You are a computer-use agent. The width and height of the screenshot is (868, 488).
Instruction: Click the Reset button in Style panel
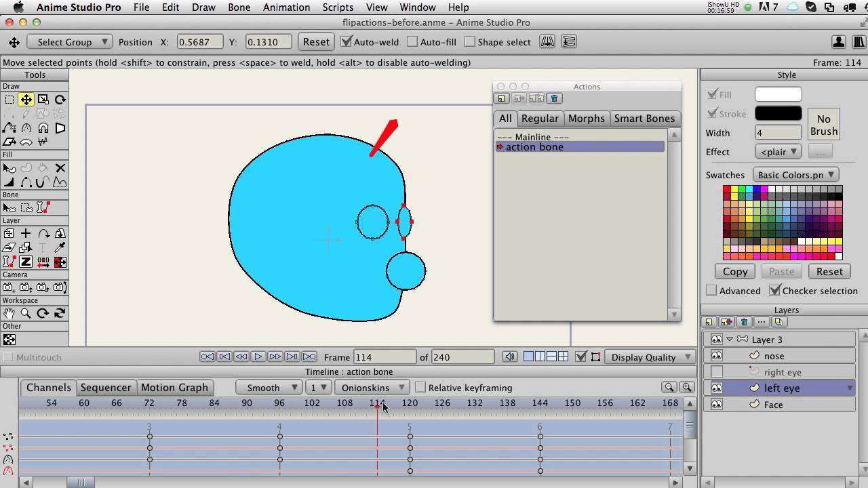[x=829, y=271]
